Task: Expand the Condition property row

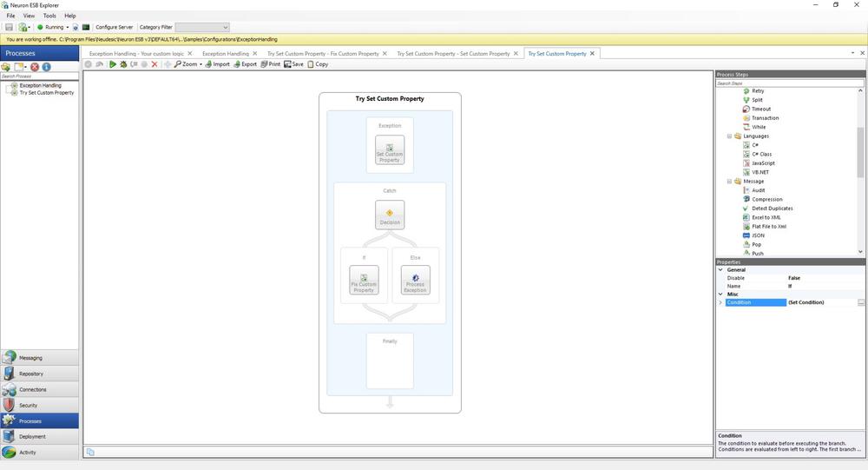Action: tap(720, 302)
